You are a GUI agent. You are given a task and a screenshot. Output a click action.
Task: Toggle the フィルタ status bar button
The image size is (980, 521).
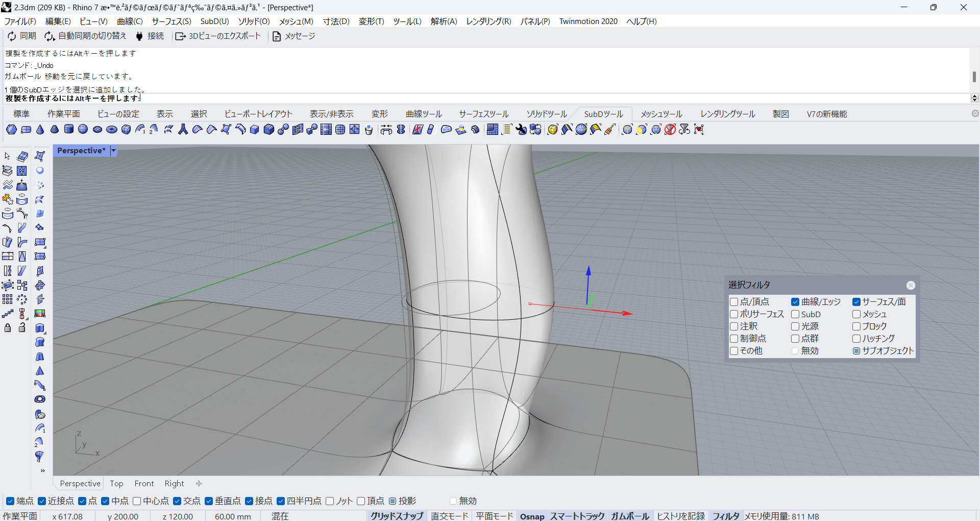[725, 516]
